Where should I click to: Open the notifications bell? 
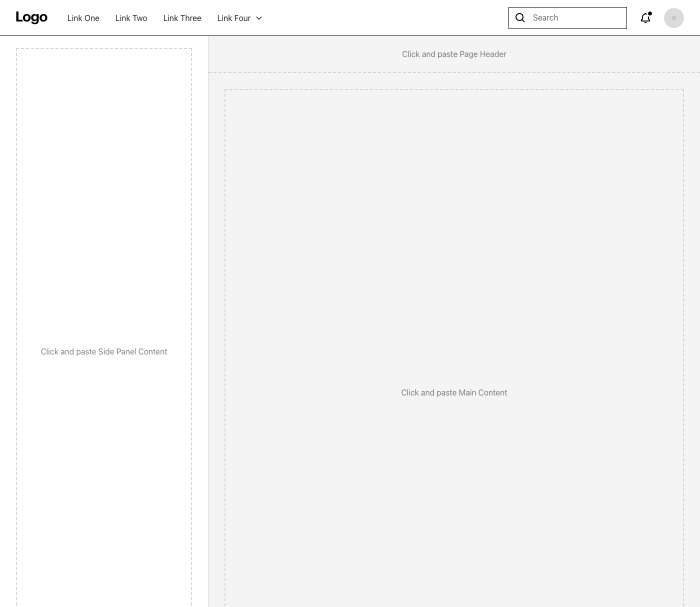[x=645, y=18]
